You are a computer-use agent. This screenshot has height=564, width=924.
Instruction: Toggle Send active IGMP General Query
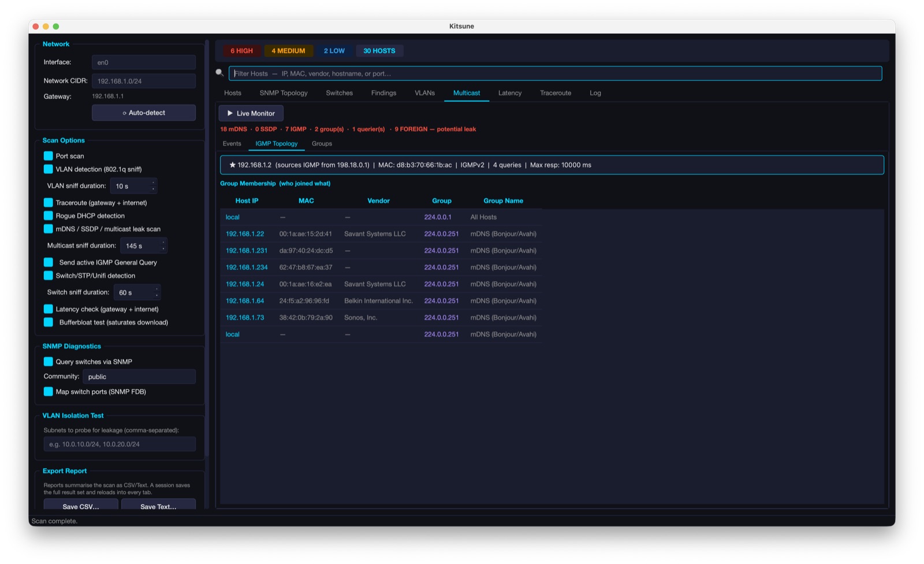pos(49,262)
